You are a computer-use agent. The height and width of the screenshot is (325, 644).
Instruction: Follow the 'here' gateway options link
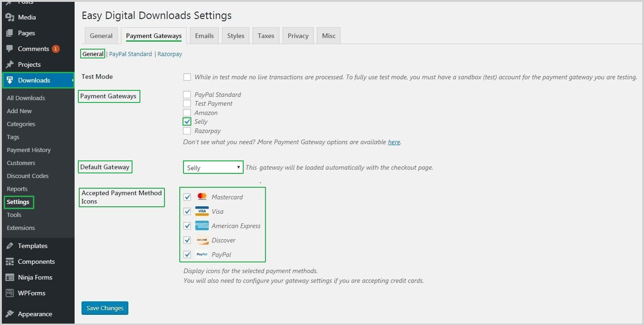(394, 142)
